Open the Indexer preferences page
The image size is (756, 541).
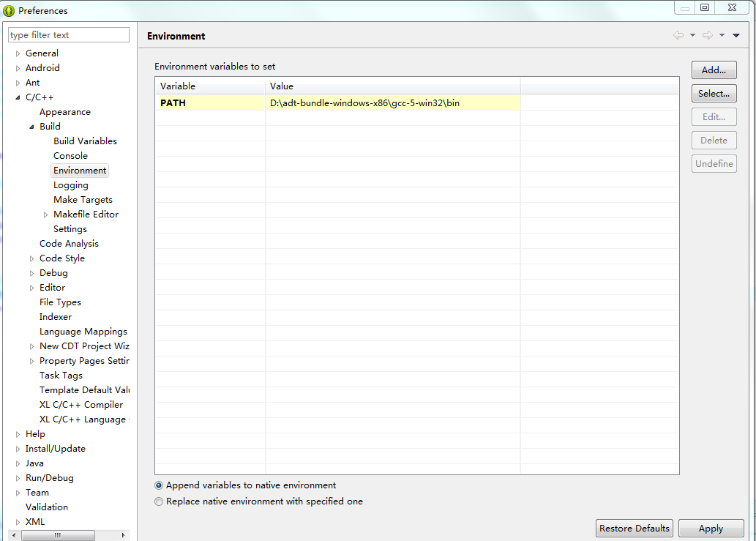(56, 317)
